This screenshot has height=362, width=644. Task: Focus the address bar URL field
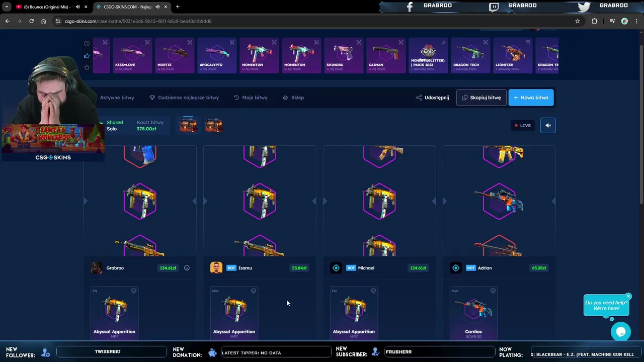pos(312,21)
